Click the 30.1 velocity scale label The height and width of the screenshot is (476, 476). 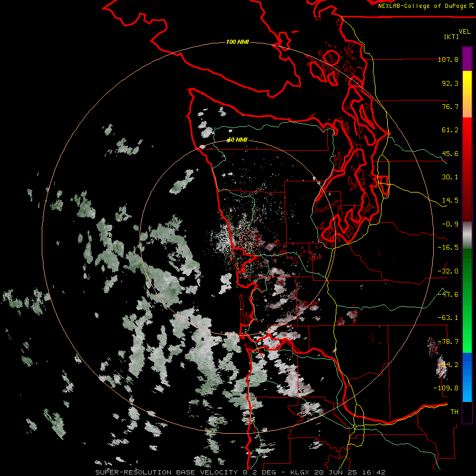450,177
